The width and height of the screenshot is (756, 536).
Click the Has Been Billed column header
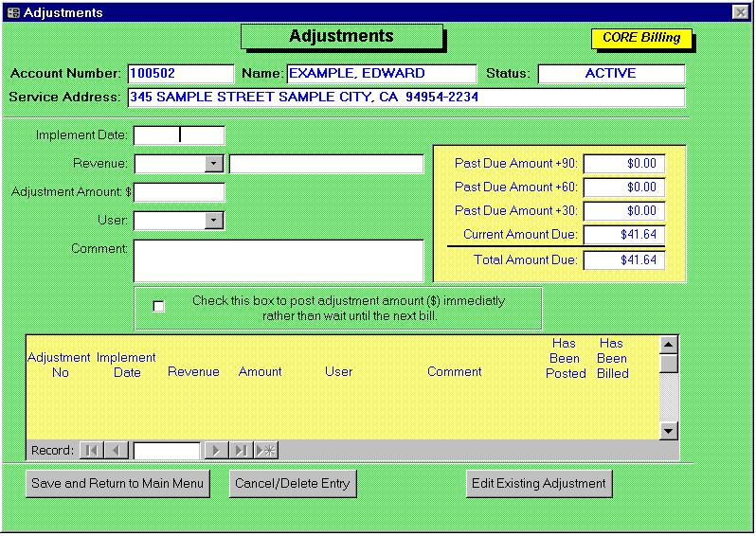tap(612, 358)
